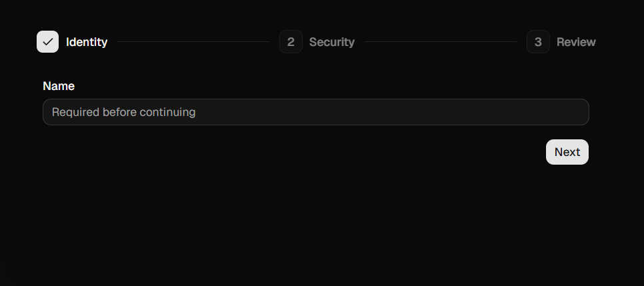The height and width of the screenshot is (286, 644).
Task: Tap the numeral 3 next to Review
Action: point(538,42)
